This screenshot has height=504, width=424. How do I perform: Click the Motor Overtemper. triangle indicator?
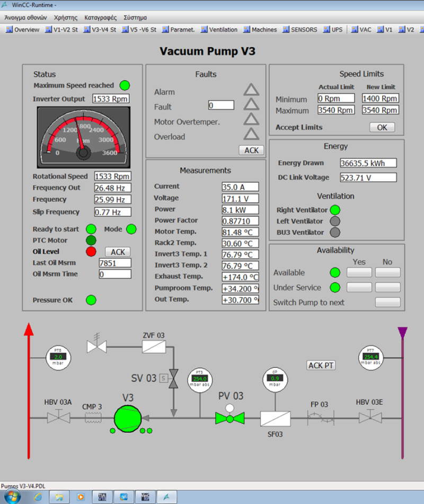click(x=251, y=119)
